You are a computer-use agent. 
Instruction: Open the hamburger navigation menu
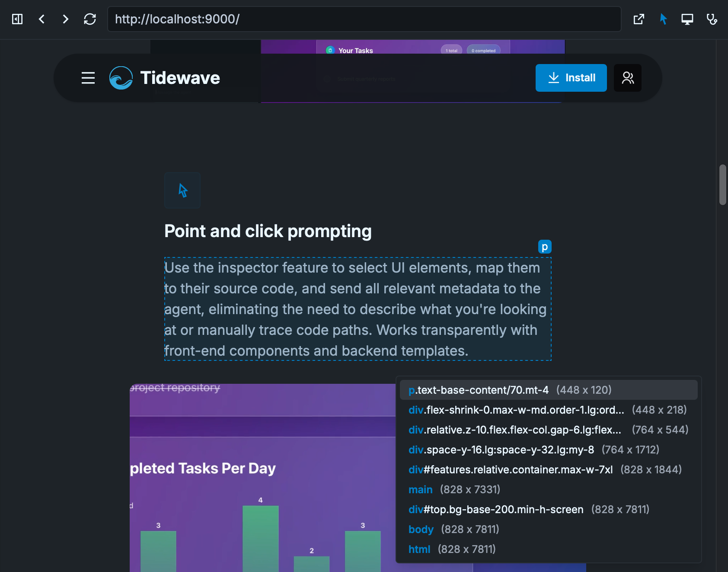tap(88, 78)
